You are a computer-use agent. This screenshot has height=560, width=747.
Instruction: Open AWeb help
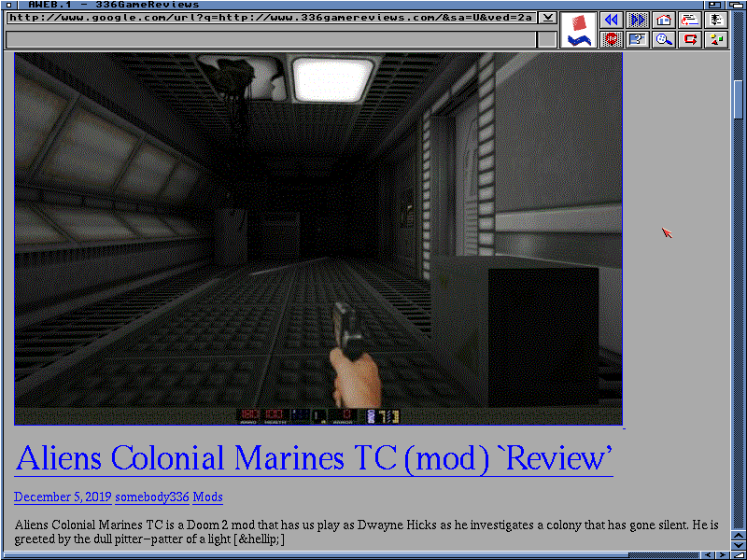(x=637, y=39)
